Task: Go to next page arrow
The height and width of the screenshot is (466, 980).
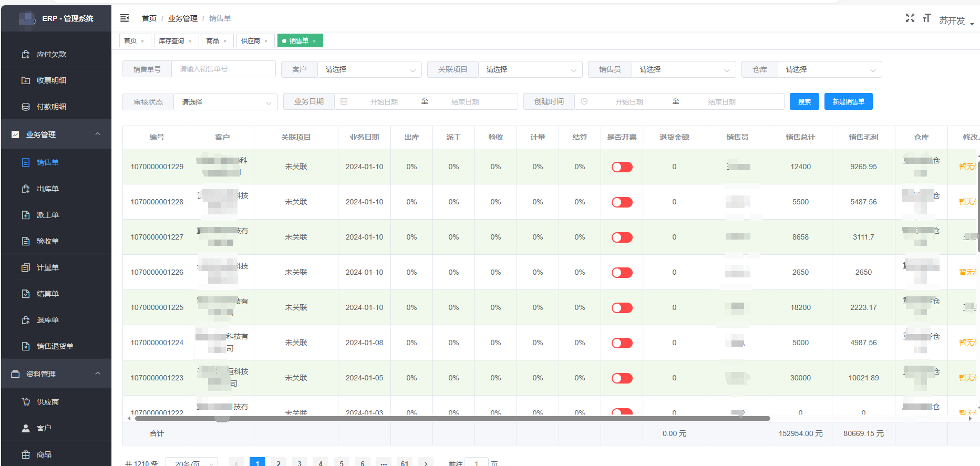Action: [426, 462]
